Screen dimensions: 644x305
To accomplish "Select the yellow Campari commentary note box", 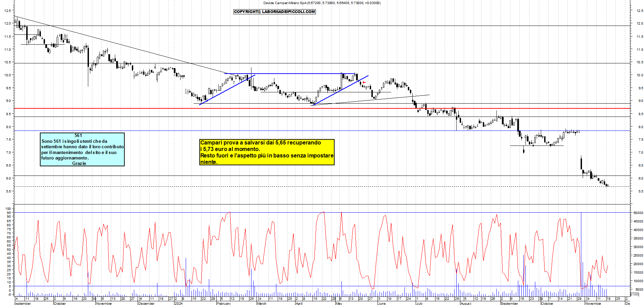I will tap(267, 152).
